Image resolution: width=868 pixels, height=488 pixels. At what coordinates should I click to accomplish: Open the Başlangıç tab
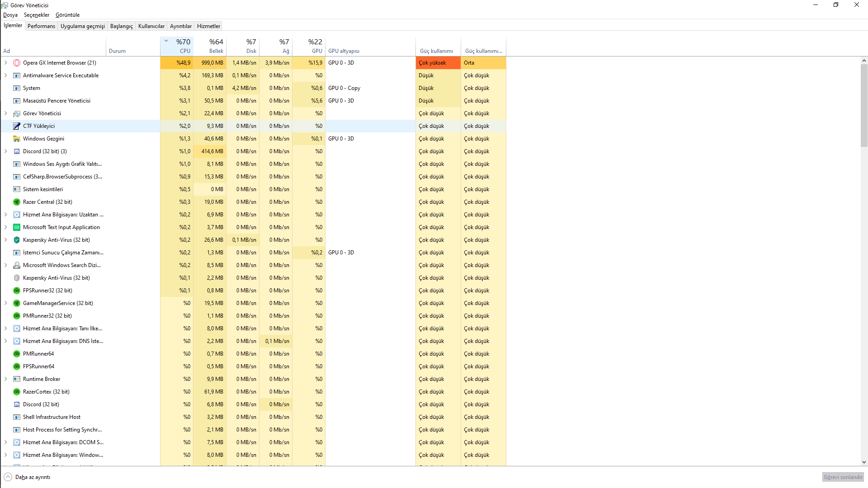(121, 26)
